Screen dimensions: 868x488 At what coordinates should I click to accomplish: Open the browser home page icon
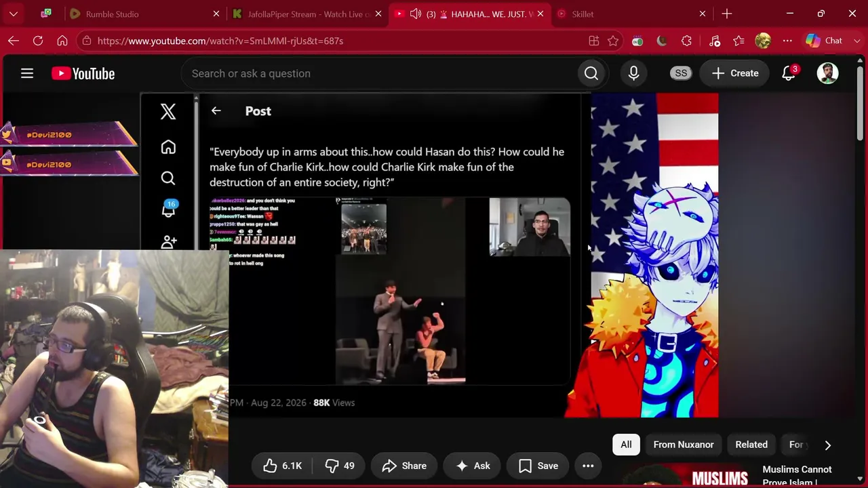pyautogui.click(x=62, y=41)
